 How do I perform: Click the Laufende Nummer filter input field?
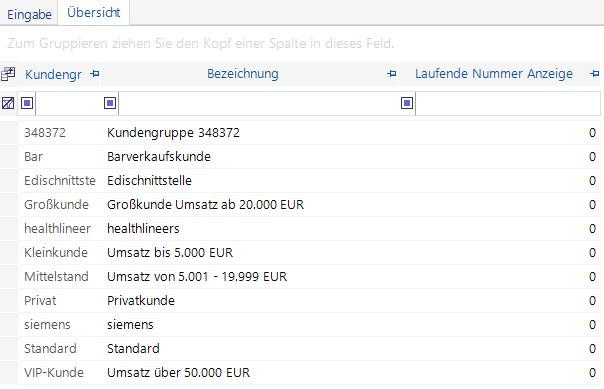(508, 103)
